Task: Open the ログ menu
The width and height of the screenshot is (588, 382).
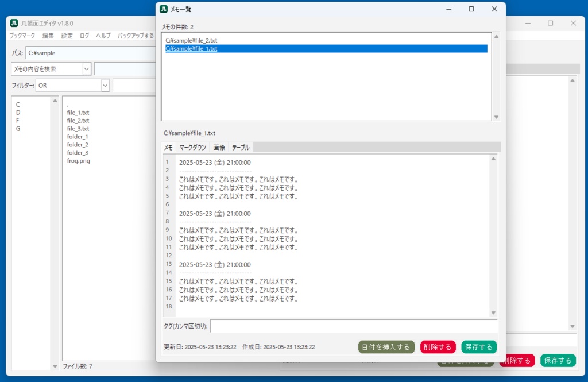Action: click(x=85, y=36)
